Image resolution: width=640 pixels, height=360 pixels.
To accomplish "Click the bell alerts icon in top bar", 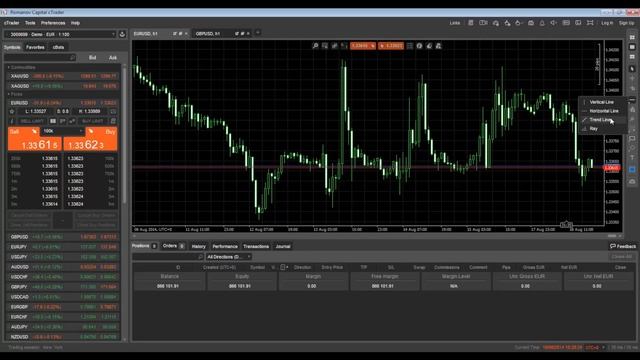I will pos(542,23).
